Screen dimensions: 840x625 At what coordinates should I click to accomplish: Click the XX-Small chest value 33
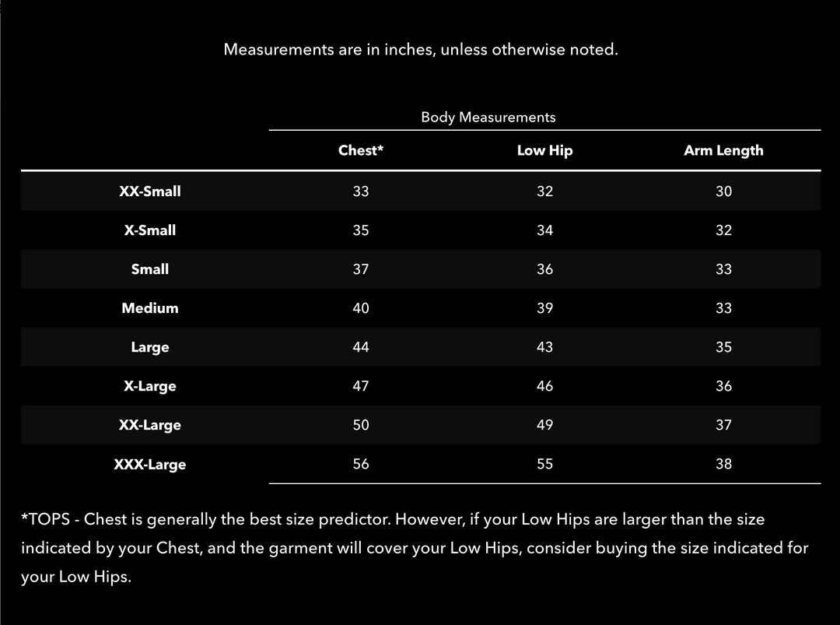click(361, 191)
